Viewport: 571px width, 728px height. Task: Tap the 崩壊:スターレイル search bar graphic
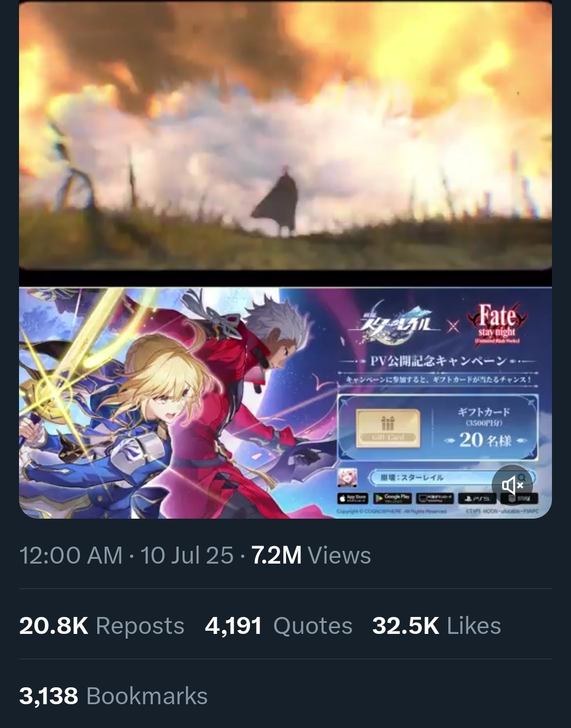coord(448,477)
